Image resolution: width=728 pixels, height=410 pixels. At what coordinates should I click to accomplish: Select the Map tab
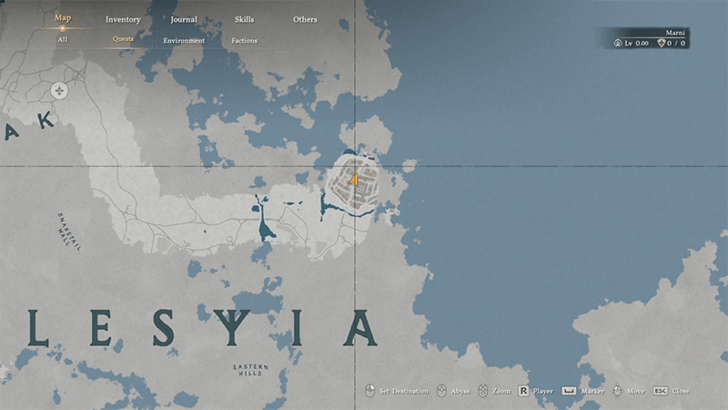[x=63, y=18]
